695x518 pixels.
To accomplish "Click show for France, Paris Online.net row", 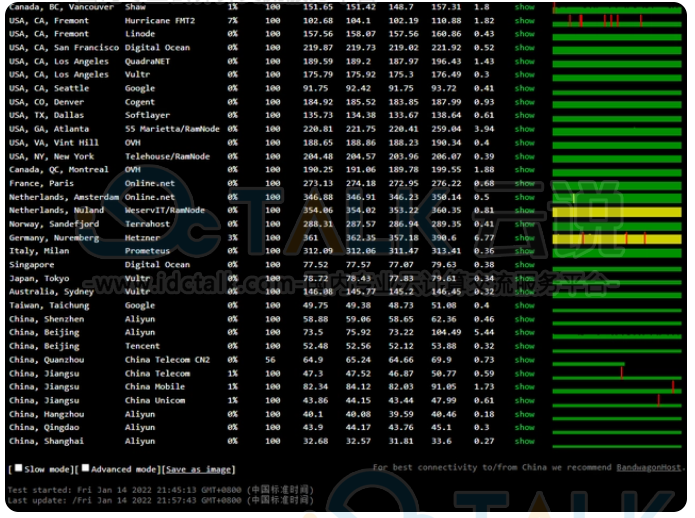I will [524, 184].
